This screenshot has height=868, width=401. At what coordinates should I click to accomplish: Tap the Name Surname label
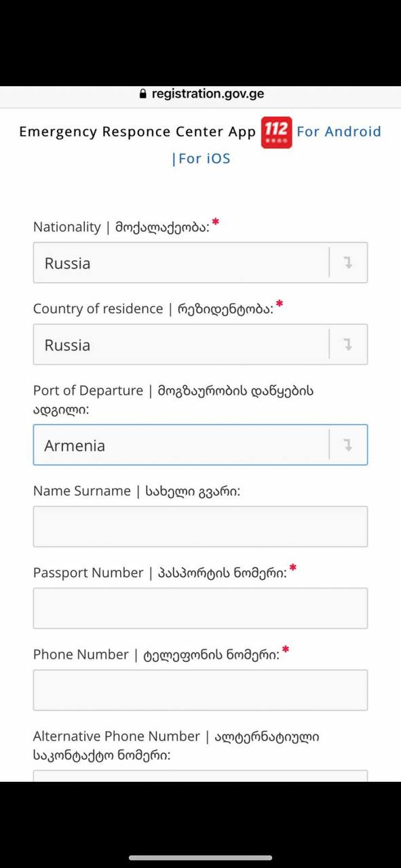pyautogui.click(x=136, y=491)
